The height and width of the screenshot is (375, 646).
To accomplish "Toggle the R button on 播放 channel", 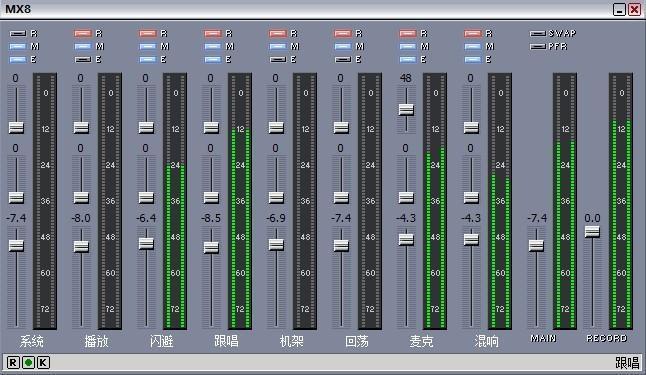I will click(82, 33).
